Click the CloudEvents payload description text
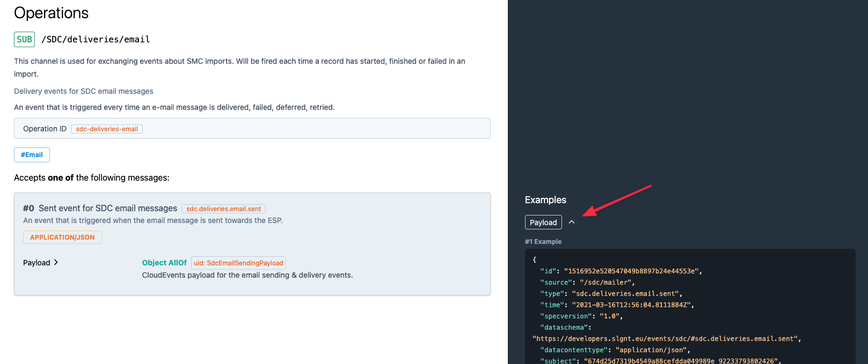This screenshot has width=868, height=364. tap(247, 275)
